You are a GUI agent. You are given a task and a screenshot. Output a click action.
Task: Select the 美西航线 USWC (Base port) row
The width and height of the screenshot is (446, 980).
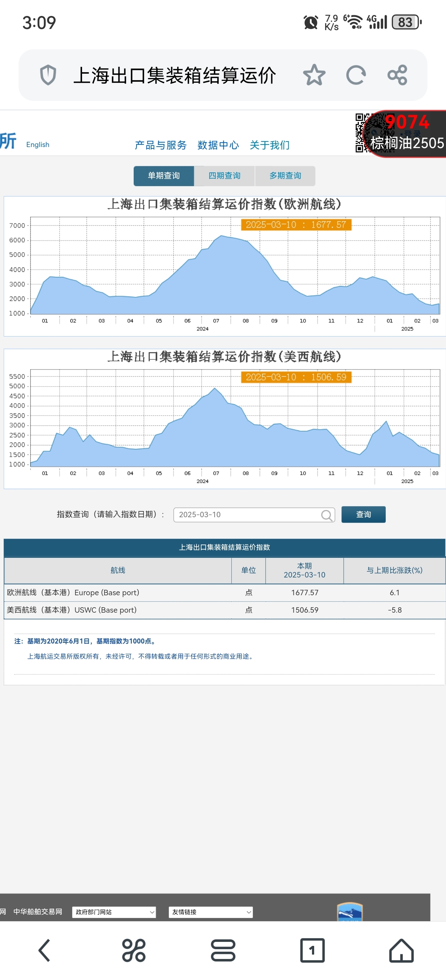(x=224, y=610)
